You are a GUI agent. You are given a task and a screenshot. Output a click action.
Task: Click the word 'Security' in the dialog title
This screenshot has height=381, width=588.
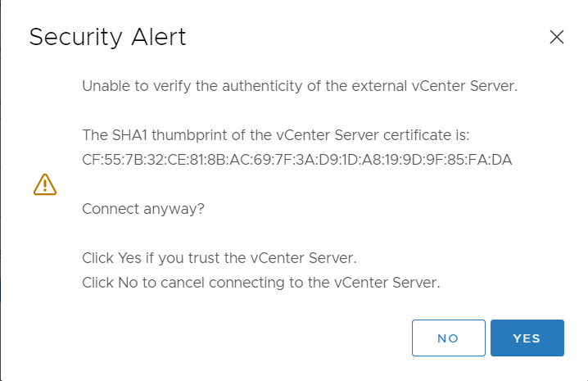pos(75,37)
